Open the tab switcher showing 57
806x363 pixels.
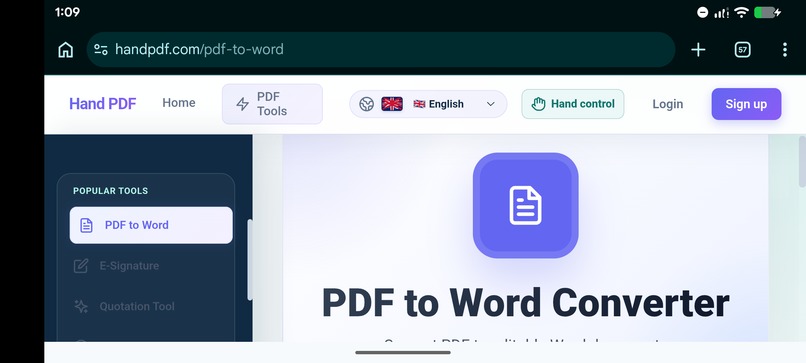pos(742,50)
